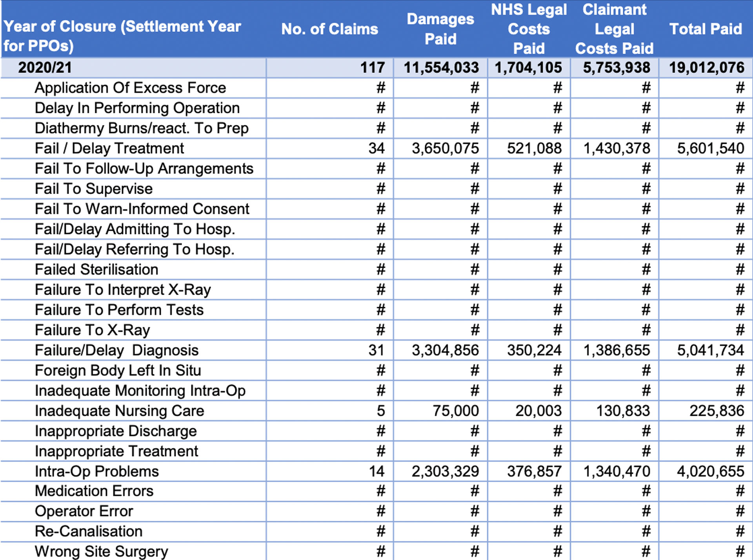This screenshot has width=753, height=560.
Task: Click damages value 2,303,329
Action: point(445,471)
